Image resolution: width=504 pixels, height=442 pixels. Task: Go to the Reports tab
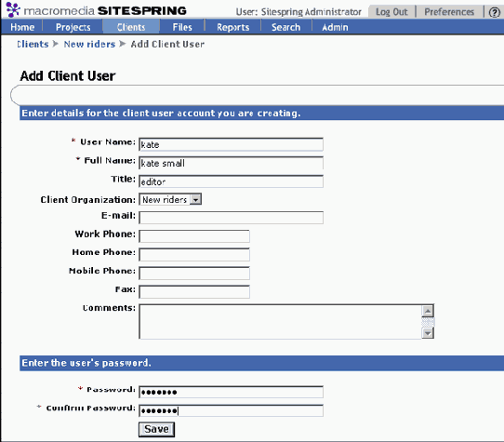pos(233,27)
